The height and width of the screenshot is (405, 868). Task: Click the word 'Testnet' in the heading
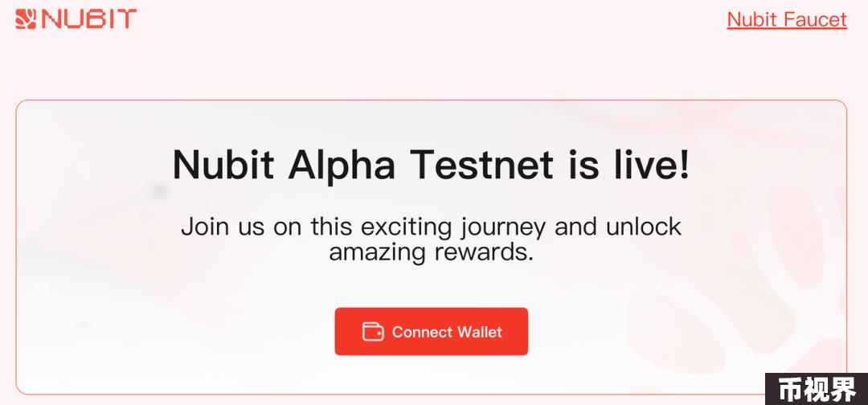[x=481, y=165]
